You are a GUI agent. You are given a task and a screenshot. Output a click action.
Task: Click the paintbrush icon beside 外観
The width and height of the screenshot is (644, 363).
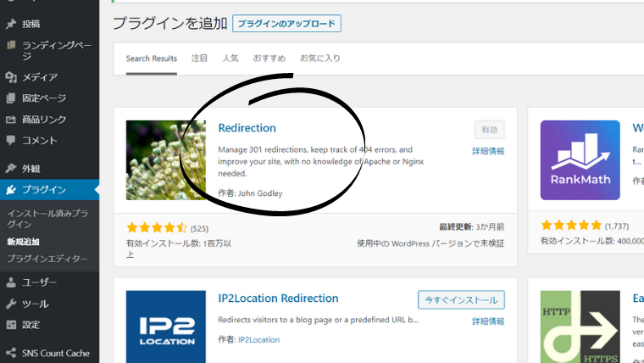click(11, 168)
